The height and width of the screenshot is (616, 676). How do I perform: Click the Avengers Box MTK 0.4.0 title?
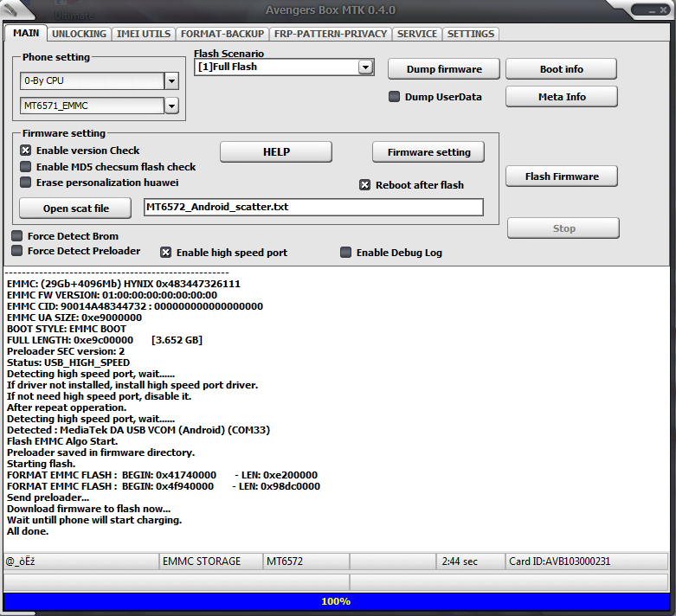coord(331,10)
